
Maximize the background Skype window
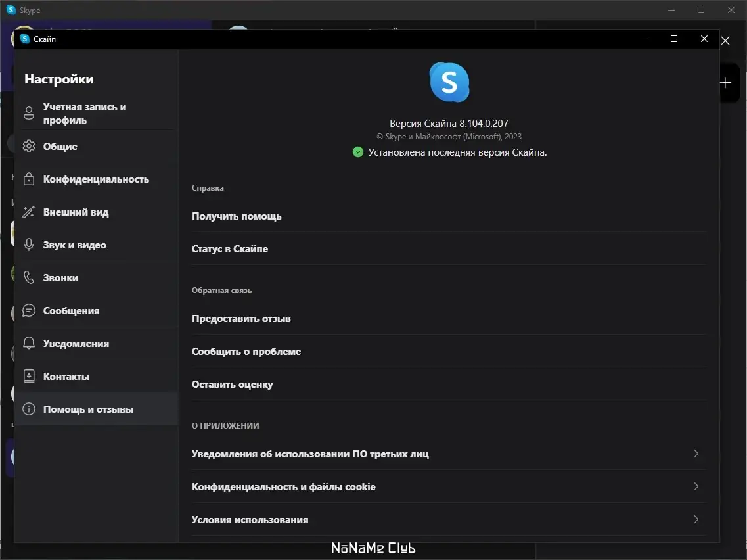pyautogui.click(x=701, y=10)
